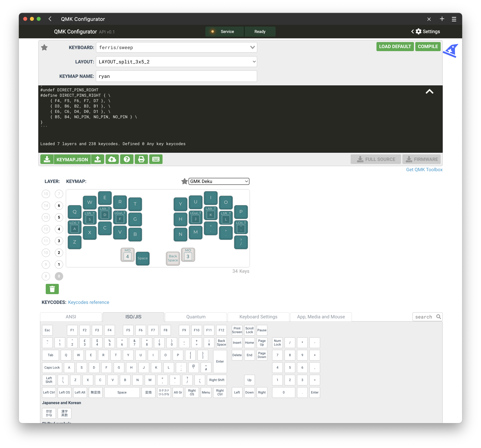Click the upload keymap icon

click(x=97, y=159)
